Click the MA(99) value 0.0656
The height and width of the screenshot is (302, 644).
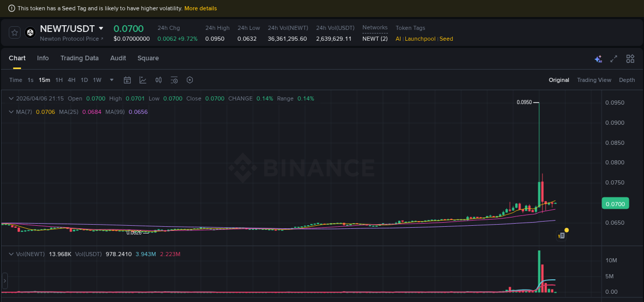click(x=138, y=112)
